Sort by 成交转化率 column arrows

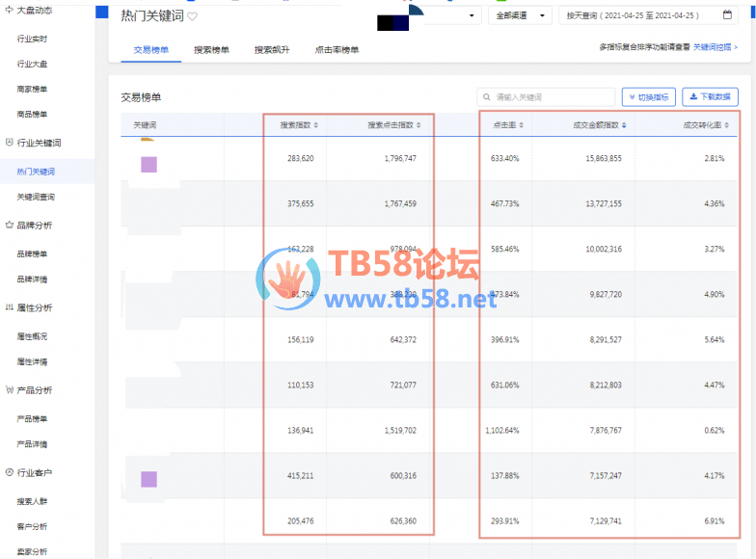point(727,125)
